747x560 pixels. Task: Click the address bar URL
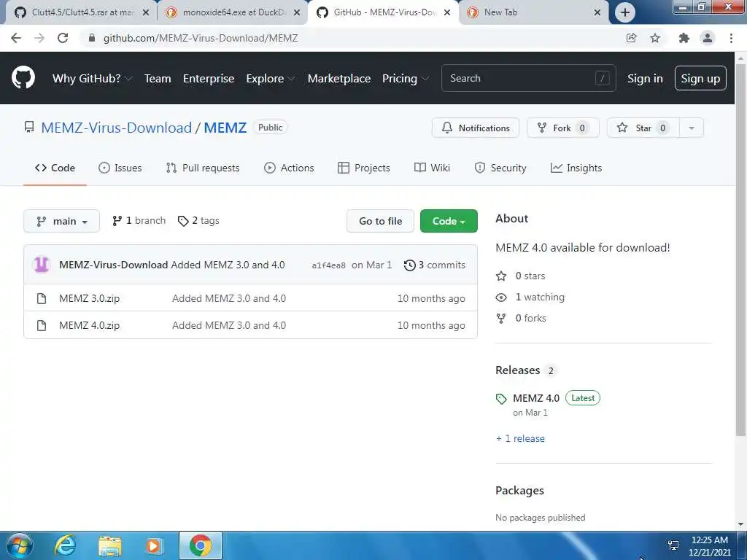201,38
